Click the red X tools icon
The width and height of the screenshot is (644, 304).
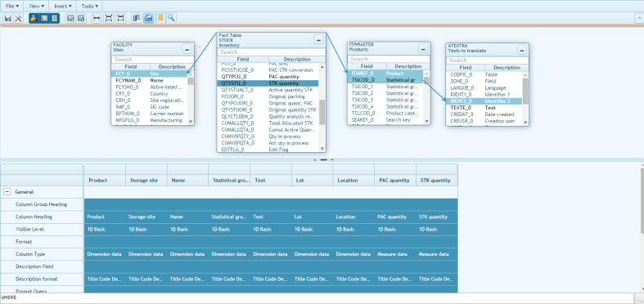[19, 18]
